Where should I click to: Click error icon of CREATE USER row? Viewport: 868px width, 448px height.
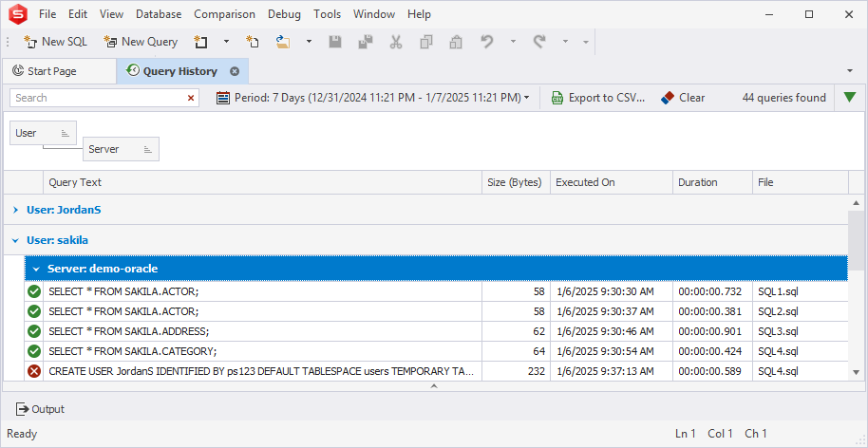(x=34, y=371)
